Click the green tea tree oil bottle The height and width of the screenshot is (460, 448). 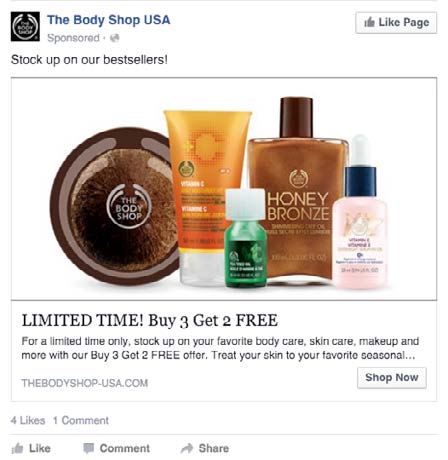pos(245,238)
